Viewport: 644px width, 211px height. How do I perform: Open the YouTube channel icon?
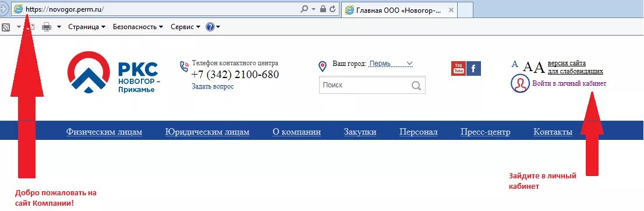click(x=458, y=69)
